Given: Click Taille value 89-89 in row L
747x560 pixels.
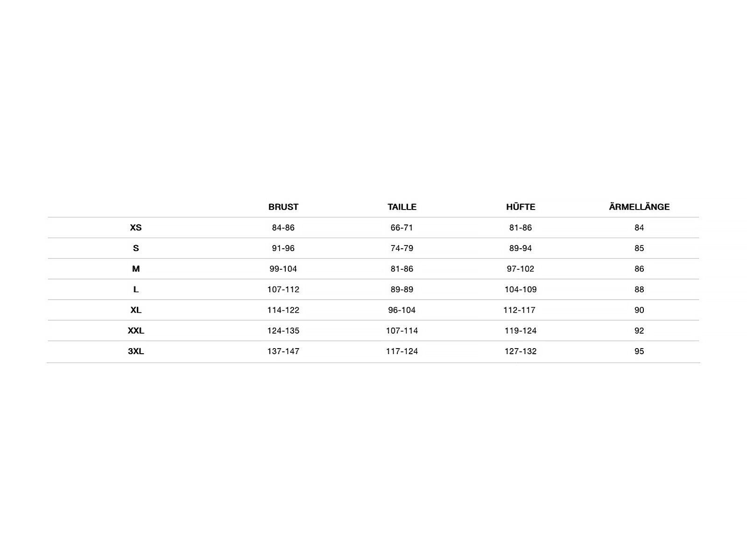Looking at the screenshot, I should click(x=402, y=289).
